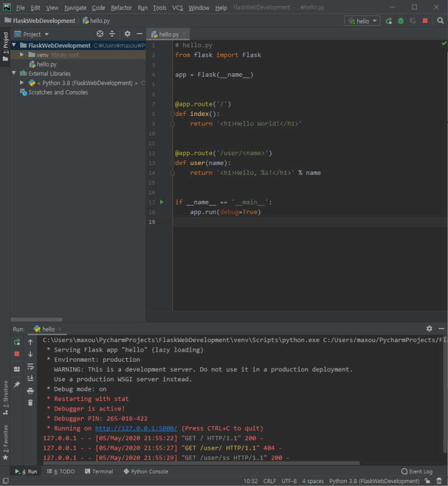
Task: Fold the user function at line 13
Action: (172, 163)
